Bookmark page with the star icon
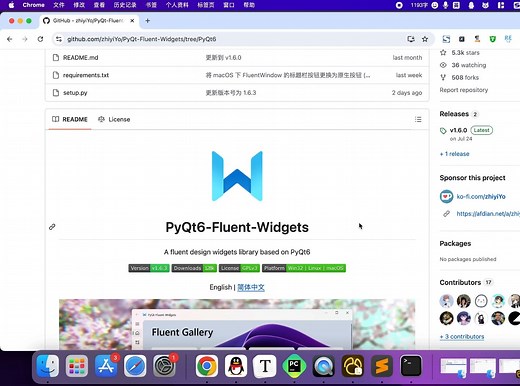The width and height of the screenshot is (520, 386). [425, 39]
